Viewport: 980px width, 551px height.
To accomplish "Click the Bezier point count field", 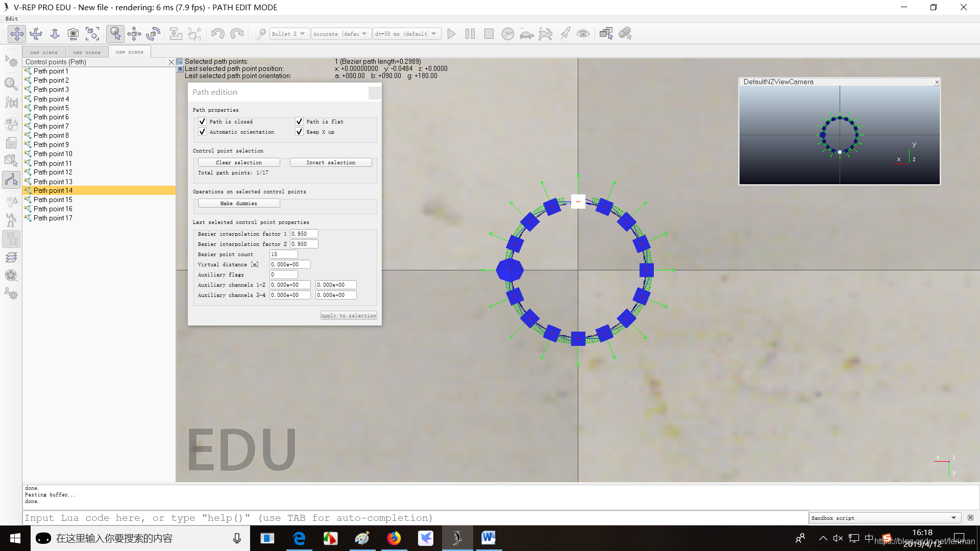I will (x=283, y=254).
